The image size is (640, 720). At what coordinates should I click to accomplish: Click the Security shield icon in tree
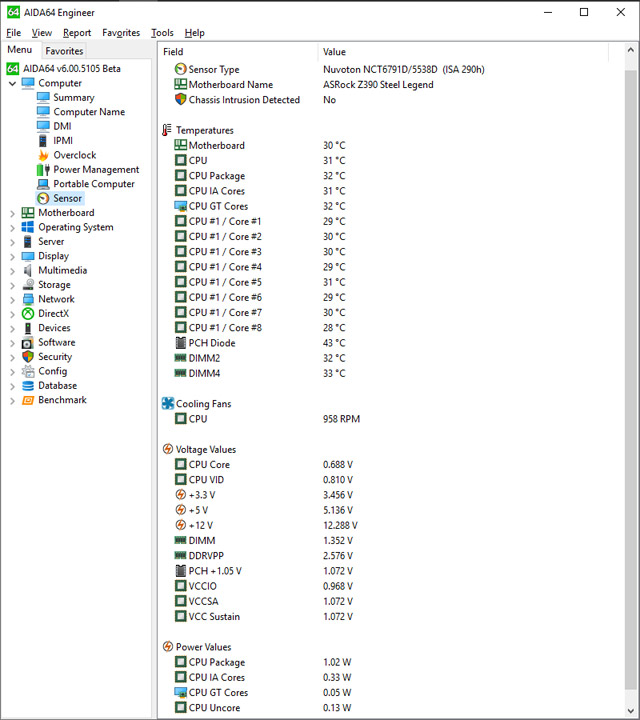click(28, 357)
